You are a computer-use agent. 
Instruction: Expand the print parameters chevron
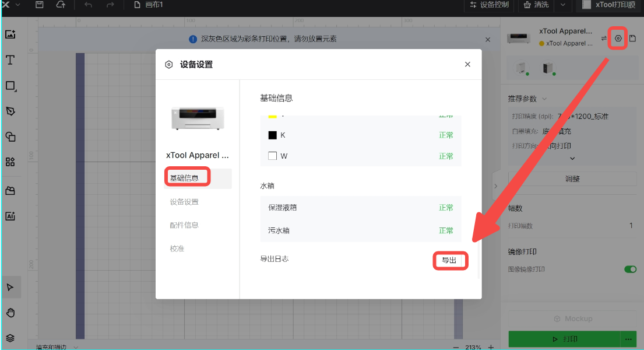point(572,158)
